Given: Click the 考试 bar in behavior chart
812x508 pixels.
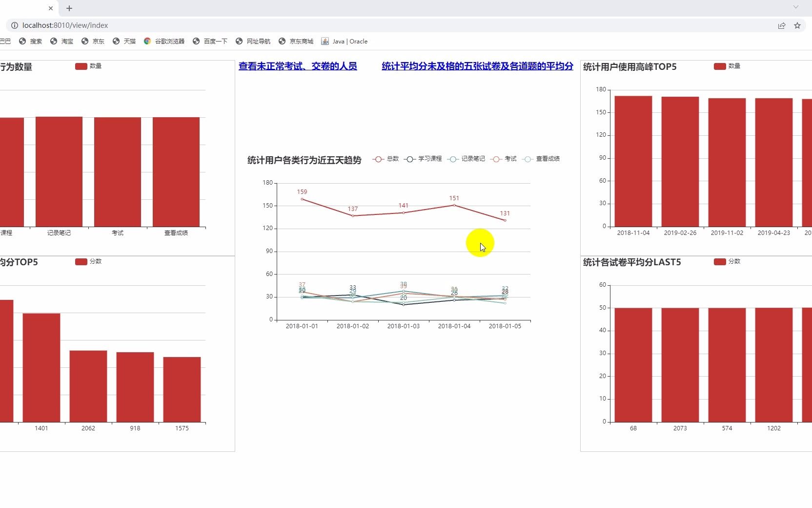Looking at the screenshot, I should (x=118, y=172).
